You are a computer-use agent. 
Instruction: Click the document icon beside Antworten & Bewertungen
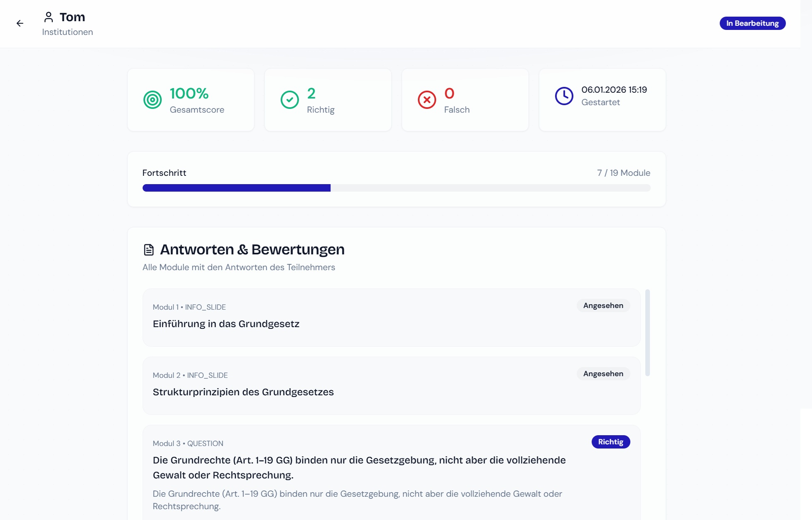[x=148, y=250]
